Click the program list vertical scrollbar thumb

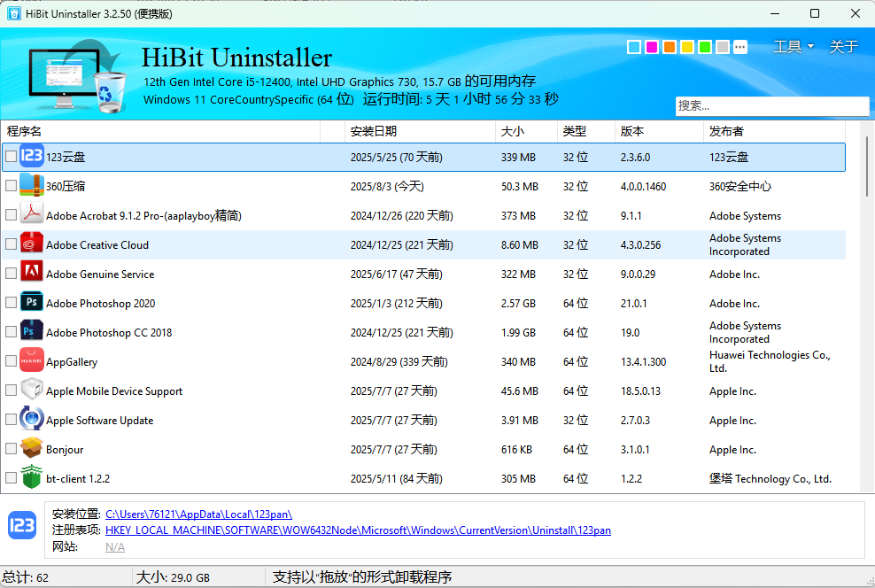point(867,166)
